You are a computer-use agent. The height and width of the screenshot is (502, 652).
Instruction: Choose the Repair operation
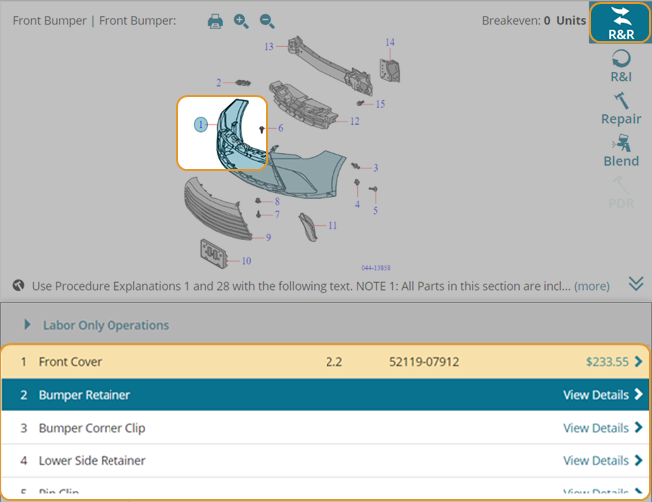(x=620, y=109)
